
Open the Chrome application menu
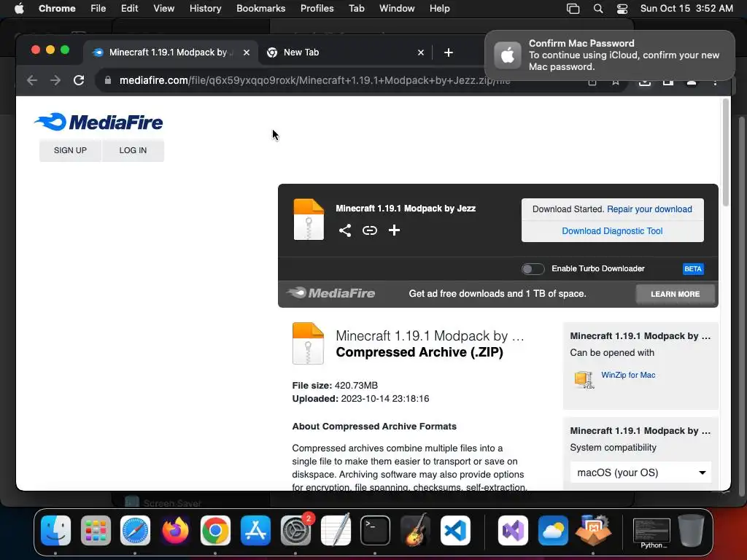[x=57, y=9]
